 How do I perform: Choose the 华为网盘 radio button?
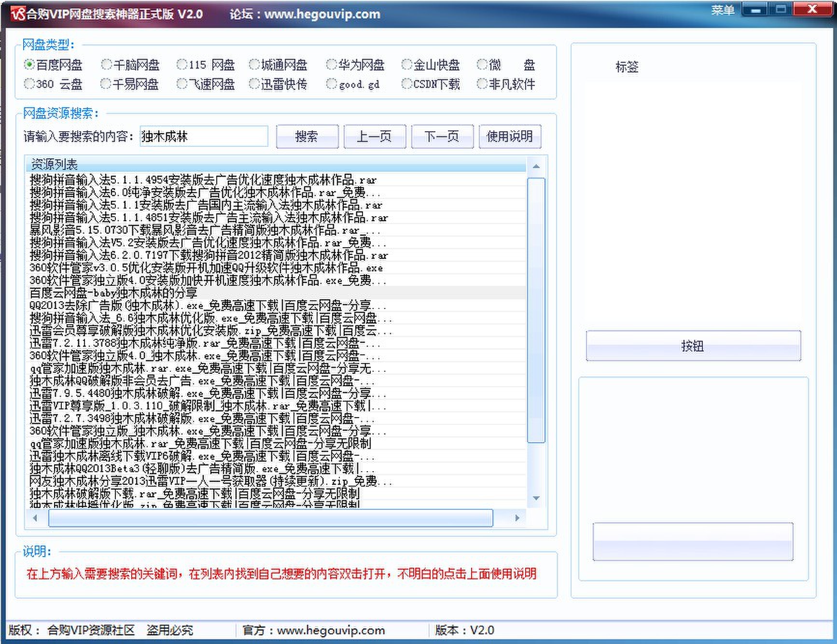click(355, 64)
